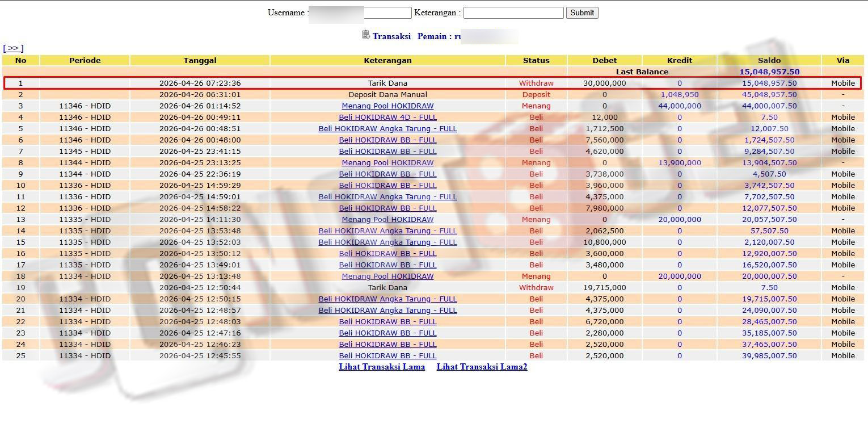Click the Kredit column header
The width and height of the screenshot is (868, 440).
[x=680, y=60]
